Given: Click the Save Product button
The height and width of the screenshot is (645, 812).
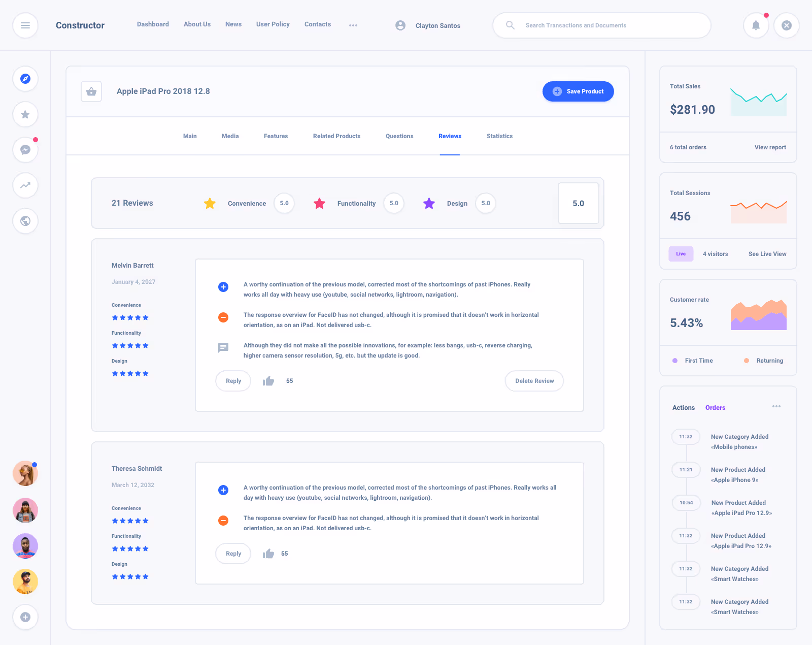Looking at the screenshot, I should 578,91.
